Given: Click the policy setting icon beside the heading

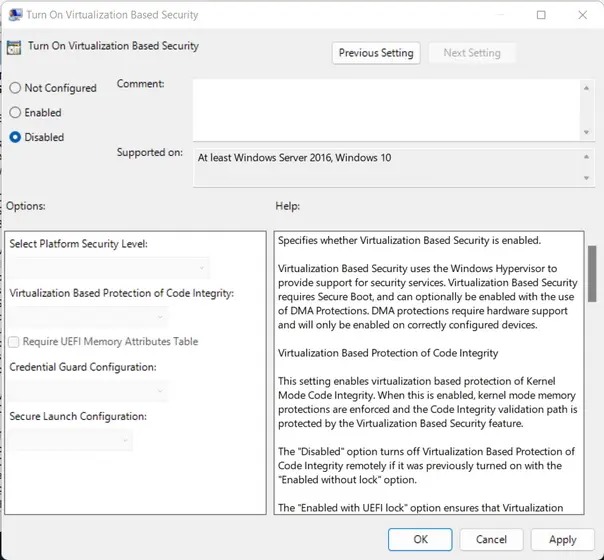Looking at the screenshot, I should point(14,48).
